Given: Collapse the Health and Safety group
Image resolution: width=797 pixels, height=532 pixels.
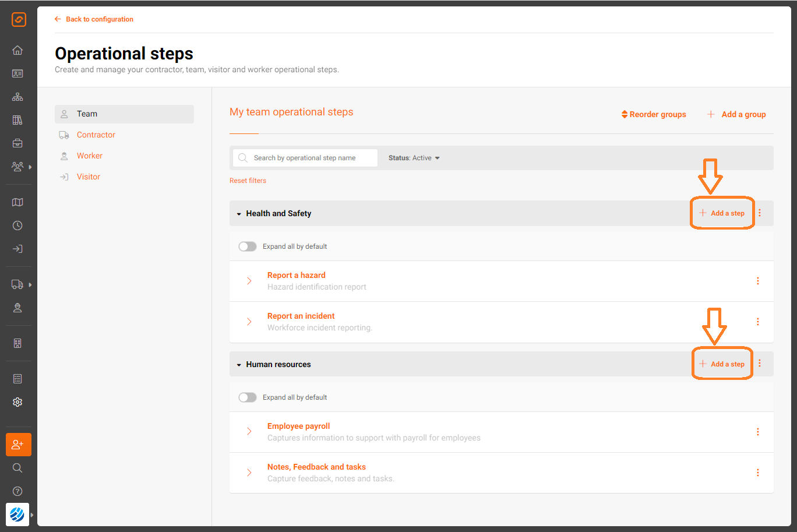Looking at the screenshot, I should pos(239,214).
